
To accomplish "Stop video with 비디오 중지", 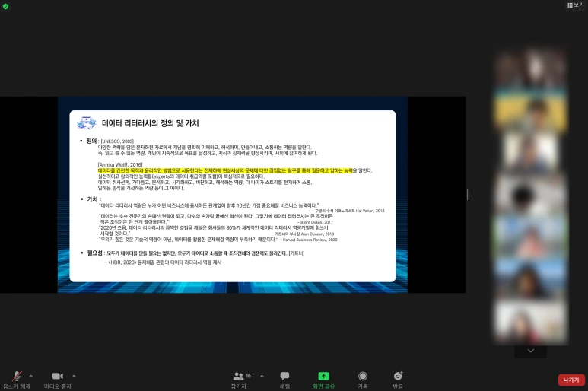I will pos(57,380).
